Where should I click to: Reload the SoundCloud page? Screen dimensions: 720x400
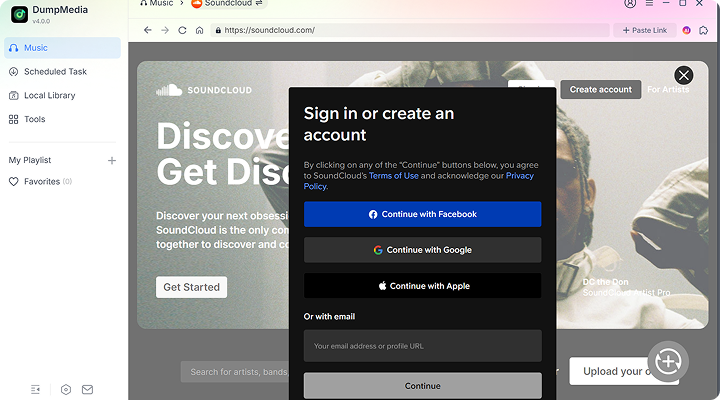(182, 30)
